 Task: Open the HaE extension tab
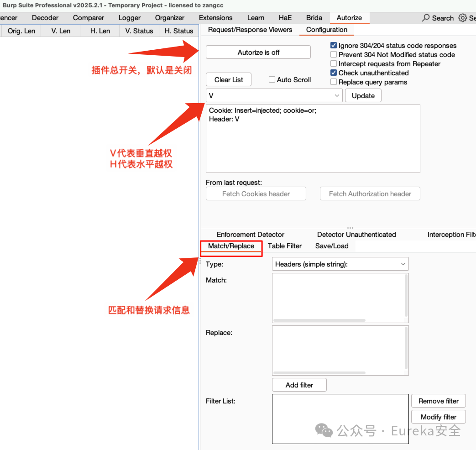tap(285, 18)
